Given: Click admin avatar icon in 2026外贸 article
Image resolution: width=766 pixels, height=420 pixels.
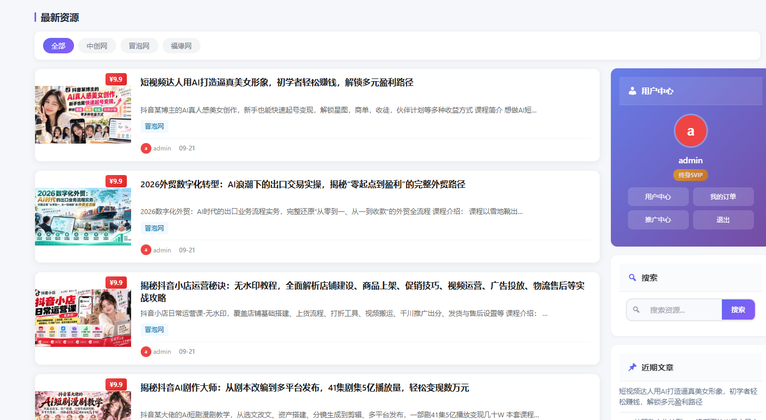Looking at the screenshot, I should coord(146,250).
